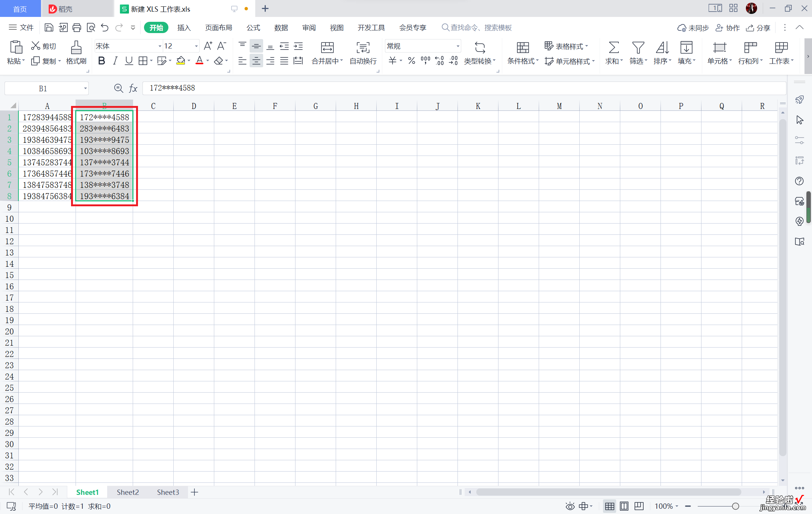The height and width of the screenshot is (514, 812).
Task: Open the File (文件) menu
Action: tap(21, 27)
